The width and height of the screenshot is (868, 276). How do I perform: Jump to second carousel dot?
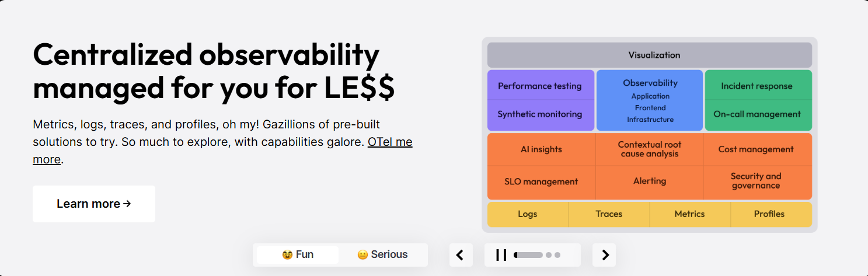click(548, 255)
